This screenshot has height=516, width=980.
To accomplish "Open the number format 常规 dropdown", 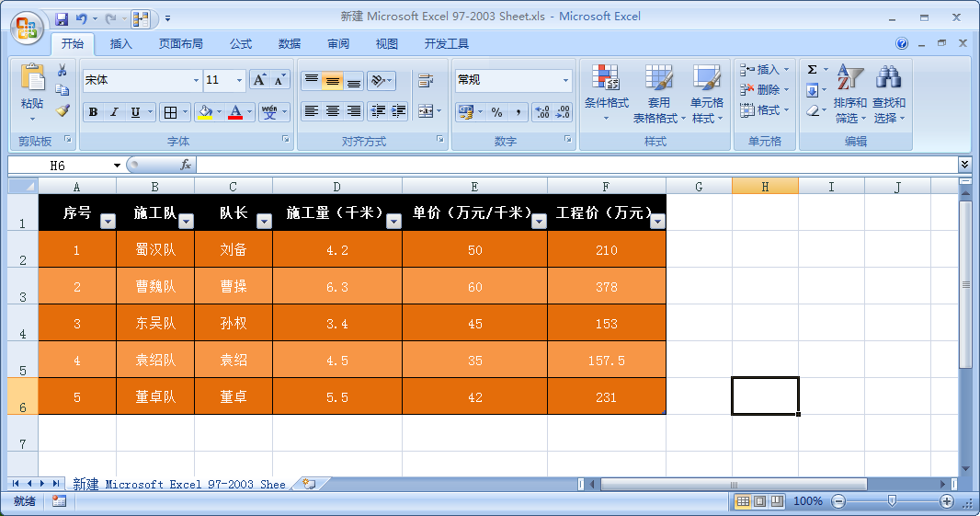I will pyautogui.click(x=565, y=81).
